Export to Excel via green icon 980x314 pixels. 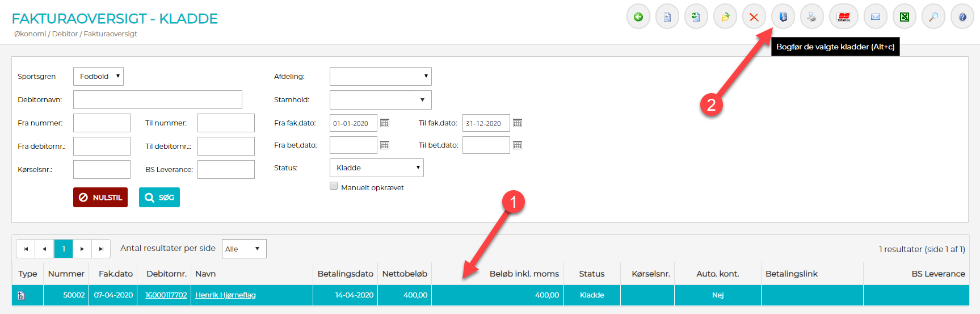pyautogui.click(x=905, y=17)
